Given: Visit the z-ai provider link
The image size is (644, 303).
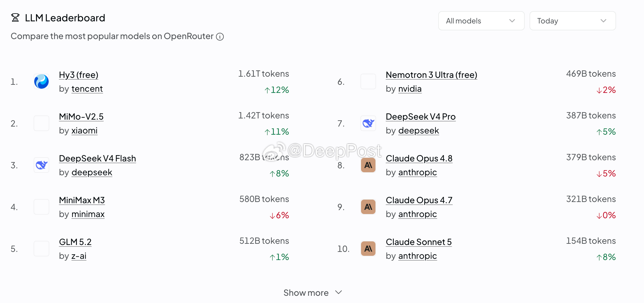Looking at the screenshot, I should 79,256.
